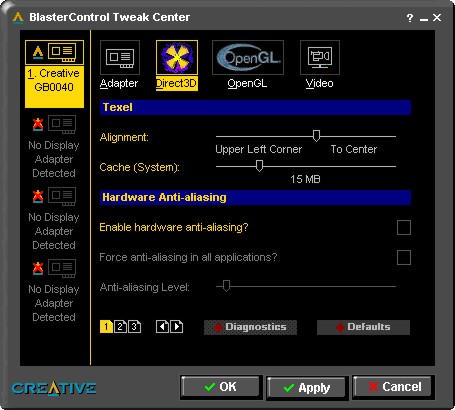Click the Texel Alignment slider handle
455x410 pixels.
[316, 136]
